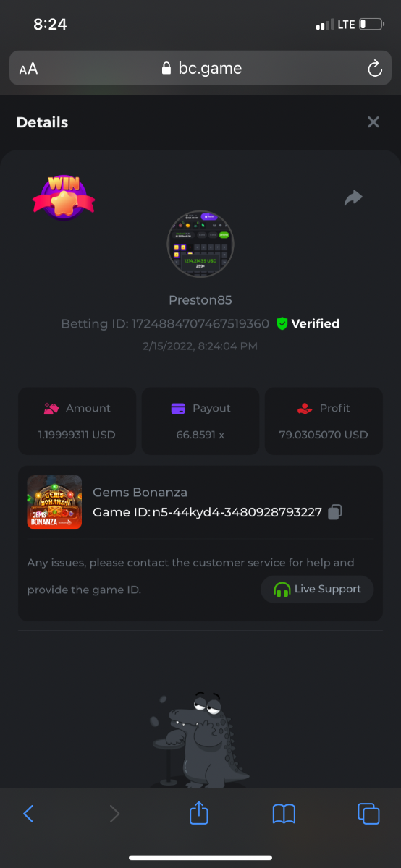The image size is (401, 868).
Task: Copy the Game ID with copy icon
Action: [334, 512]
